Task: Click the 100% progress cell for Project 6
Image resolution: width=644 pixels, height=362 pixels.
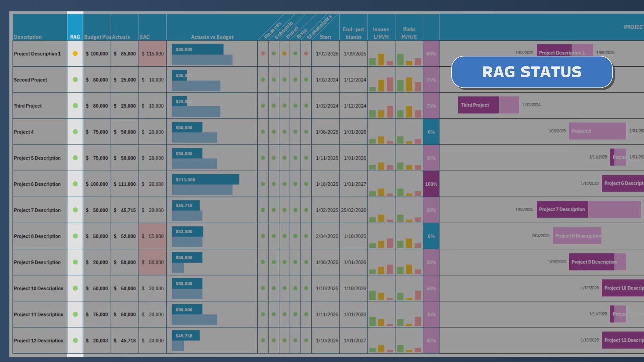Action: (x=431, y=184)
